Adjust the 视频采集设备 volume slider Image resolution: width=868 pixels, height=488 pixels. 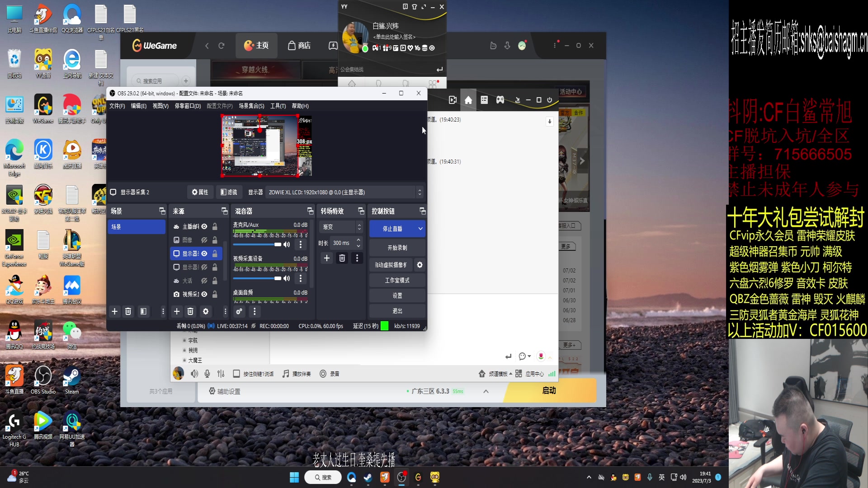[277, 278]
